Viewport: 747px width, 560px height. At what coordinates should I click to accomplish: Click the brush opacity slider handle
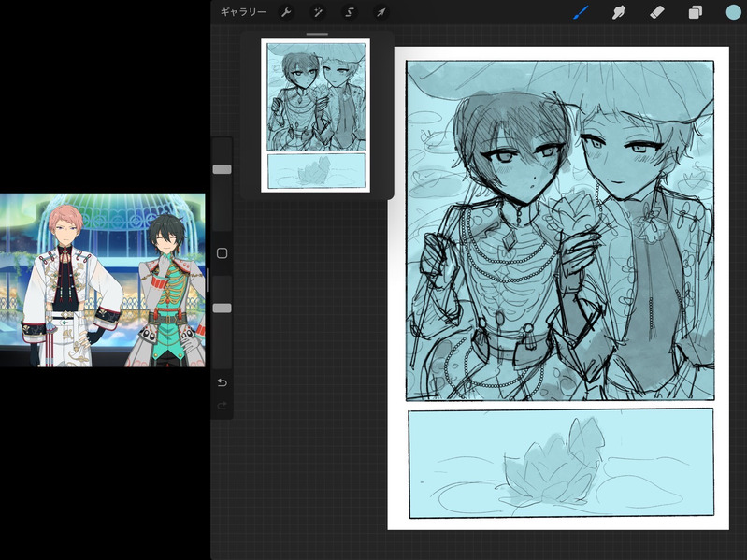[222, 309]
